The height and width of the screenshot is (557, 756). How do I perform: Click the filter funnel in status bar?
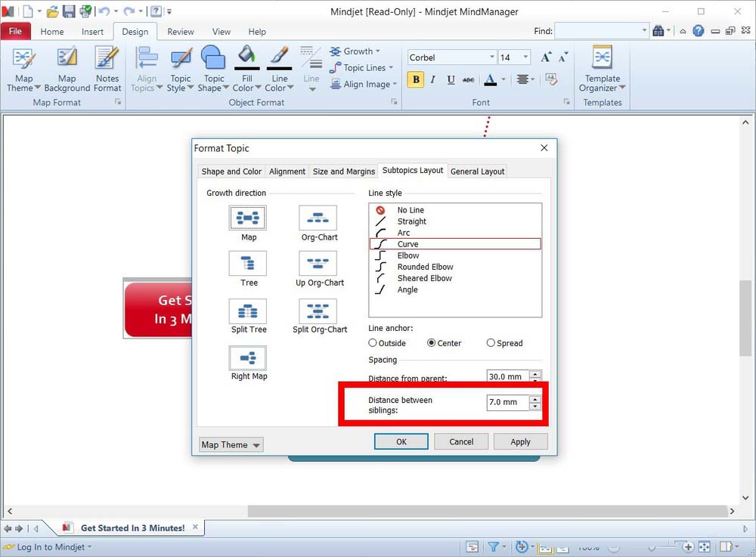tap(493, 547)
